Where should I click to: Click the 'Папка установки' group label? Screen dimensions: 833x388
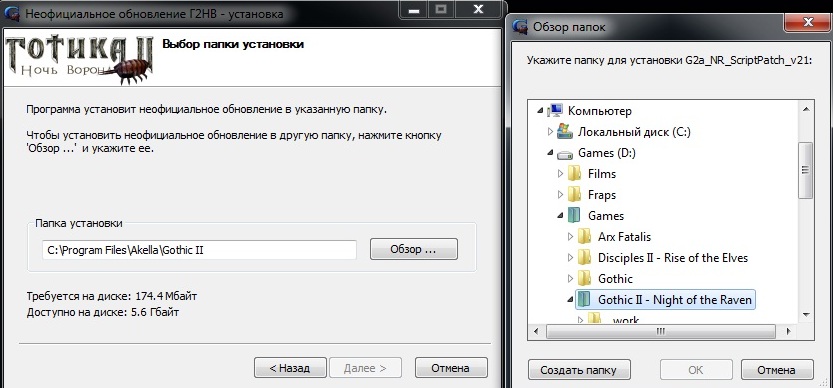[79, 223]
